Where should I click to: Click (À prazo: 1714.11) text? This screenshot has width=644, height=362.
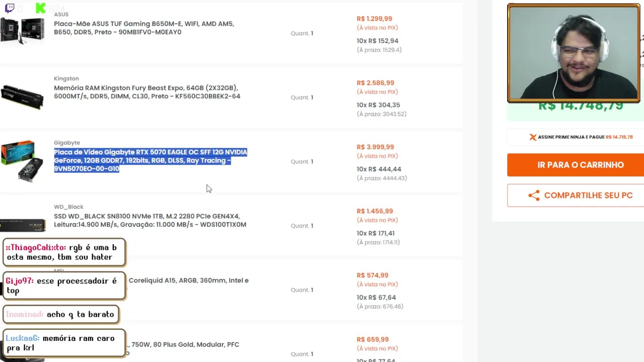pos(378,242)
